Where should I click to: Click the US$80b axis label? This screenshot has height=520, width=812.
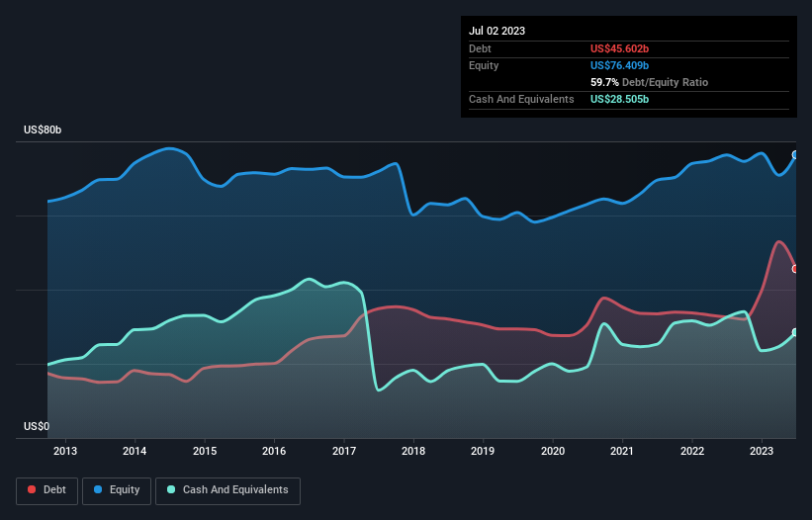(43, 130)
